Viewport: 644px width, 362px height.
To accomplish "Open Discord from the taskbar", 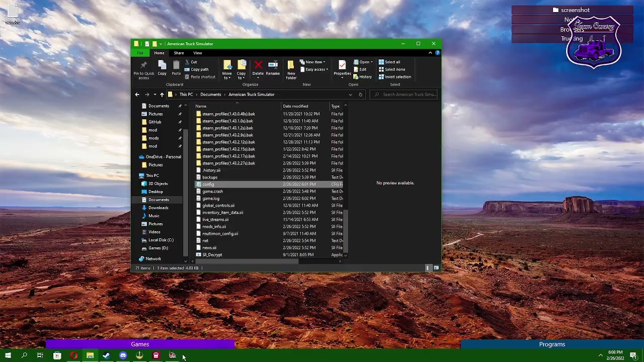I will click(x=123, y=355).
